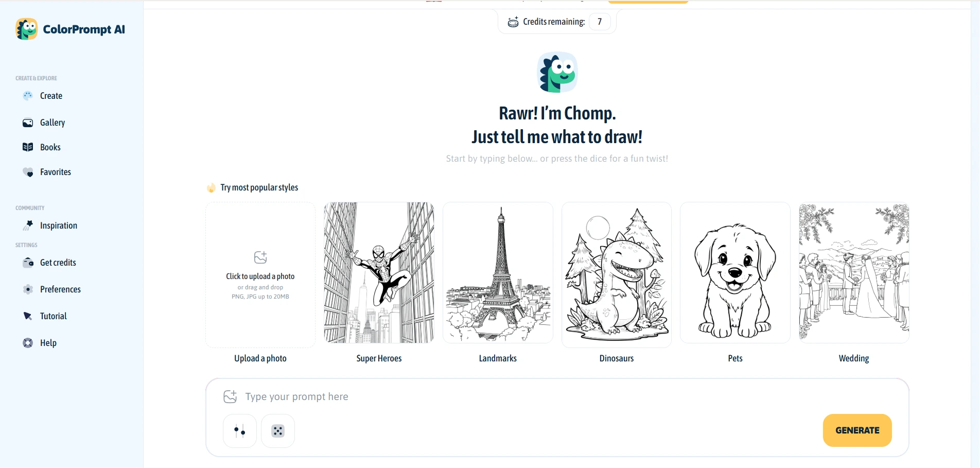Open the Books section icon

click(28, 147)
